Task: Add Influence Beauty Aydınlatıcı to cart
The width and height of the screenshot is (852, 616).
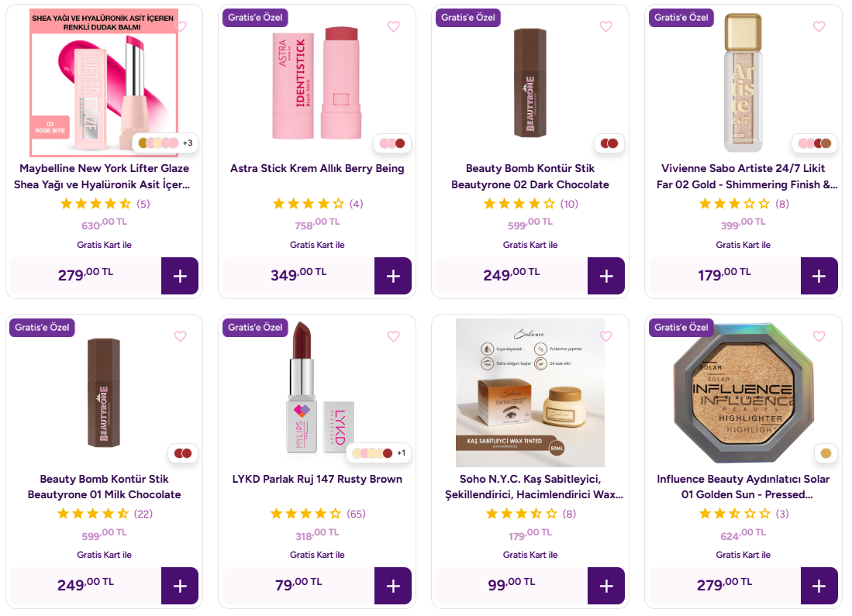Action: (x=819, y=586)
